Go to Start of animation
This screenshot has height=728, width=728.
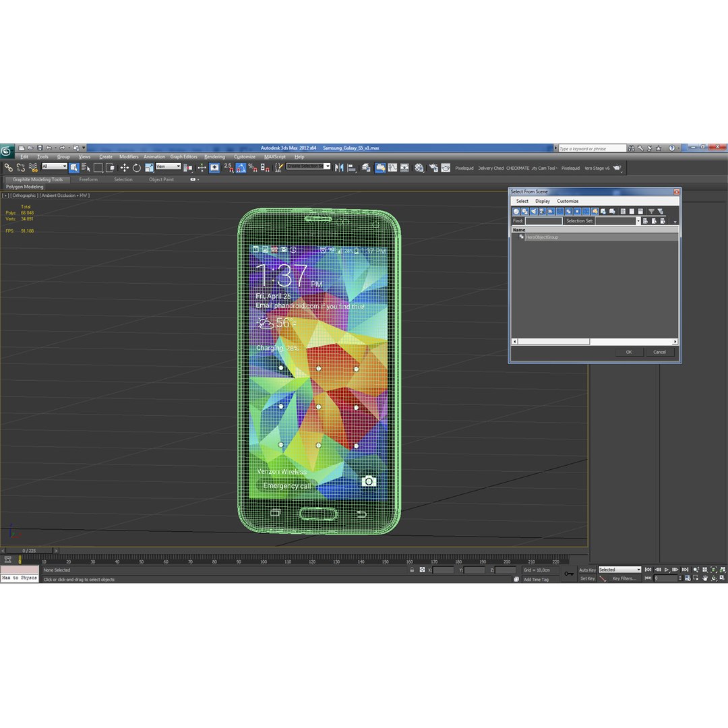pyautogui.click(x=648, y=570)
